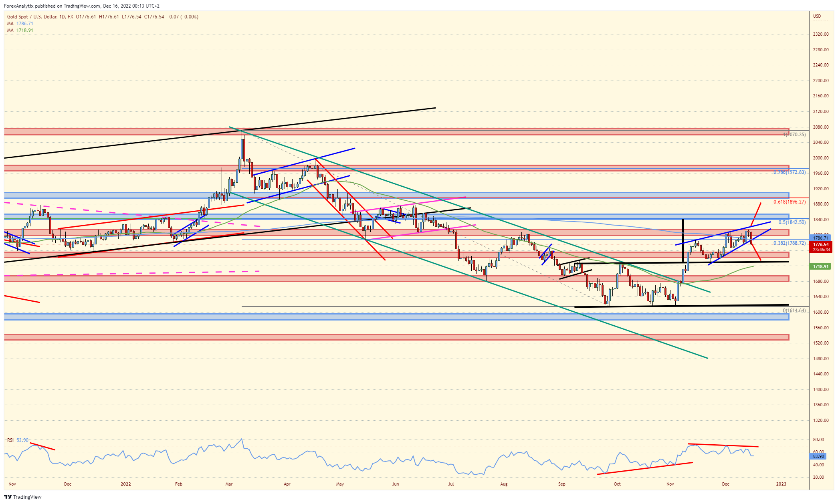Click the 1440.00 price axis label

tap(820, 374)
